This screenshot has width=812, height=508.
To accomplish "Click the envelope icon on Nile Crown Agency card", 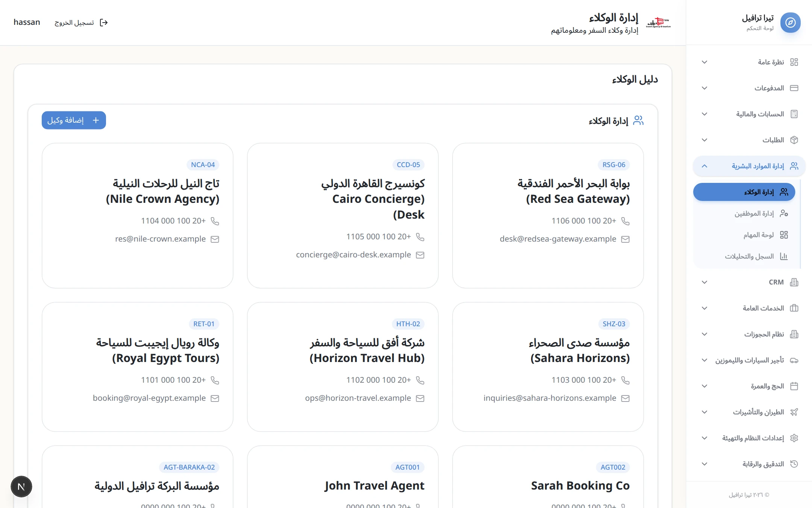I will (215, 239).
